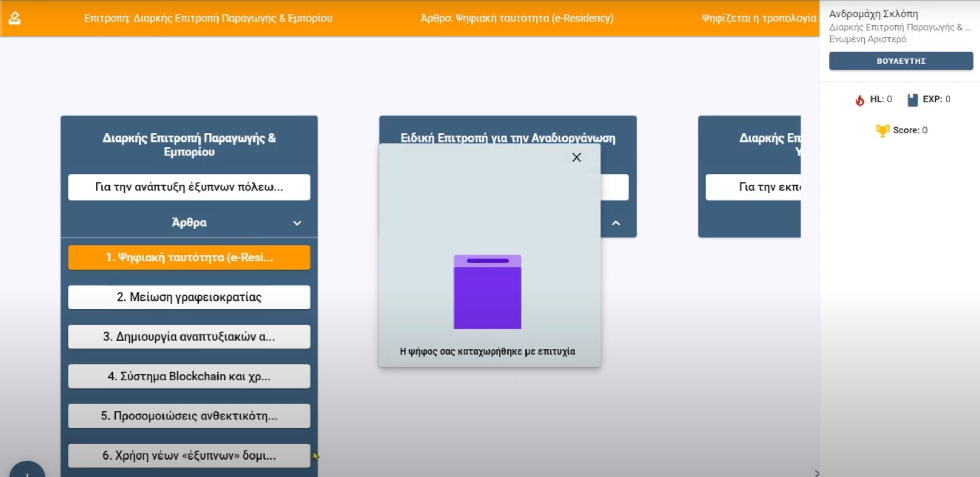The width and height of the screenshot is (980, 477).
Task: Click the Score trophy icon
Action: (882, 131)
